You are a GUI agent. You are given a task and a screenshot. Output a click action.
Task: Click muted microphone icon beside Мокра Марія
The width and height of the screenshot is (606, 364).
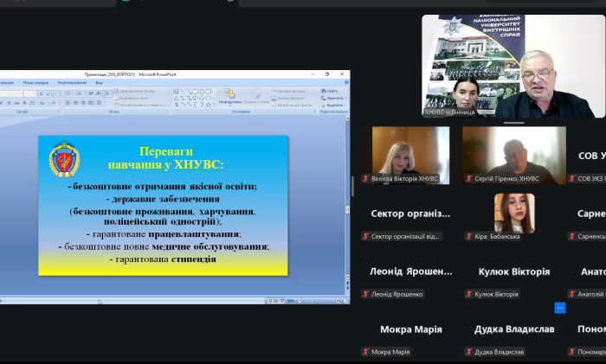click(x=366, y=352)
